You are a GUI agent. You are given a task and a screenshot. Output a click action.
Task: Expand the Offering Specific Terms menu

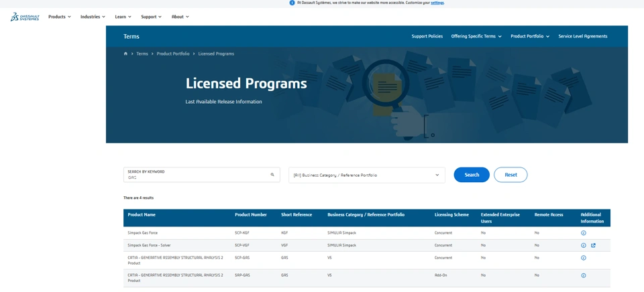point(476,36)
